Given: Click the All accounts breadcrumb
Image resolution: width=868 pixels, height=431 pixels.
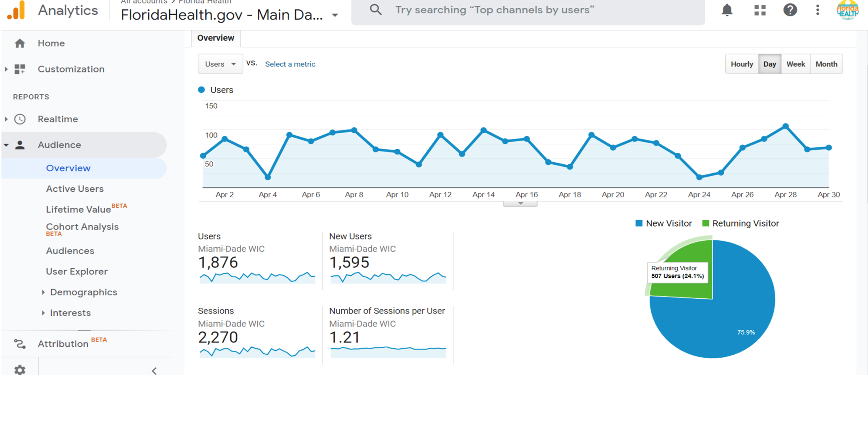Looking at the screenshot, I should (x=144, y=2).
